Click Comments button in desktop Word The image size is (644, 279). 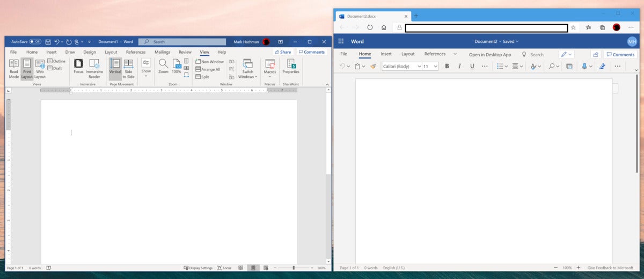point(312,52)
